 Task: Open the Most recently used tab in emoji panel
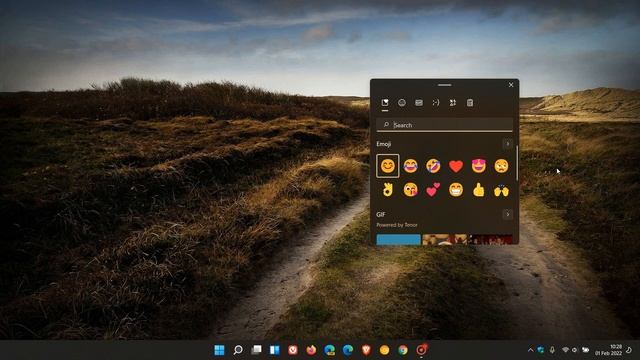(x=385, y=102)
